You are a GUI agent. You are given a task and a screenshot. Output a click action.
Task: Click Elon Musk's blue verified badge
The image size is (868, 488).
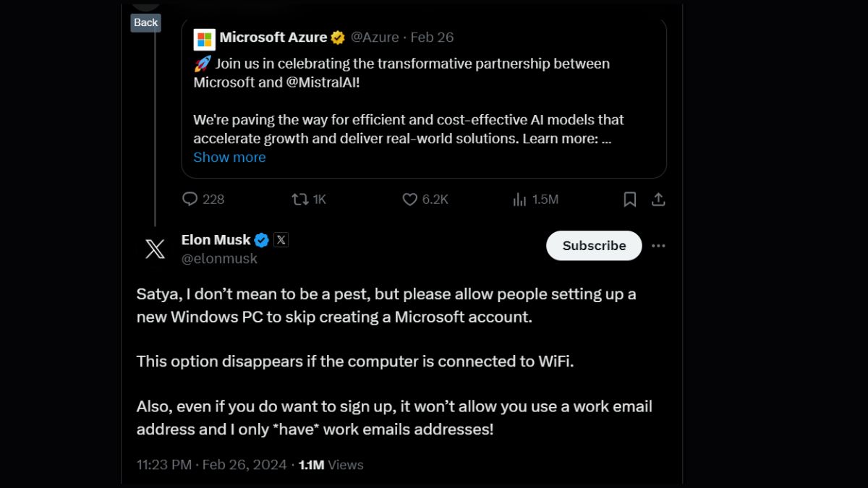click(262, 240)
